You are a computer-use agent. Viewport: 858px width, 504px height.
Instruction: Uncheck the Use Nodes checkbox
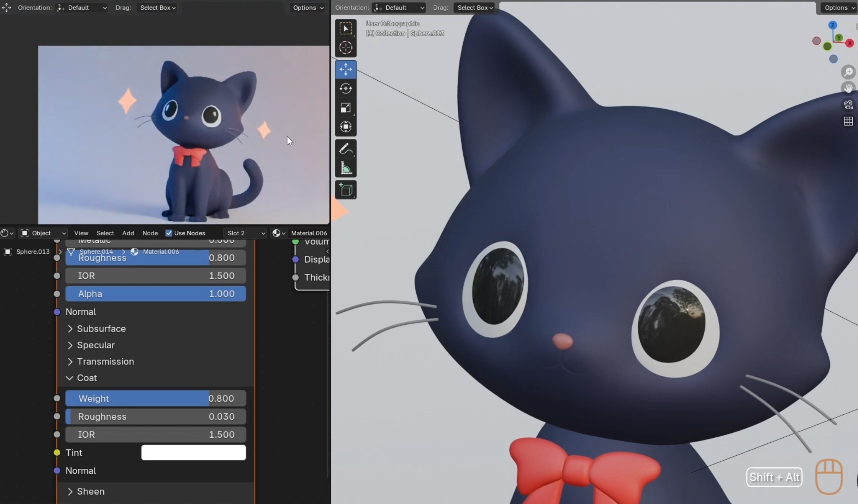(x=169, y=233)
